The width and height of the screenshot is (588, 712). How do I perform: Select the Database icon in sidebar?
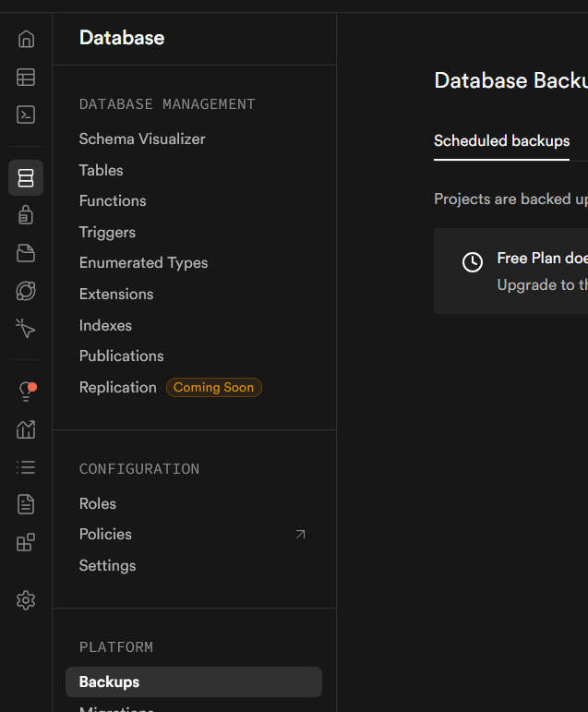coord(26,177)
